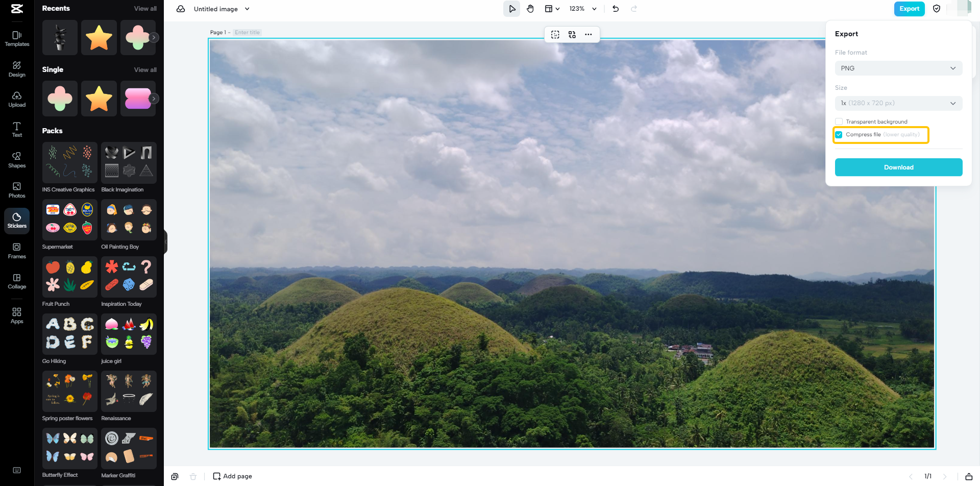Image resolution: width=980 pixels, height=486 pixels.
Task: Select the star sticker in Recents
Action: pyautogui.click(x=99, y=37)
